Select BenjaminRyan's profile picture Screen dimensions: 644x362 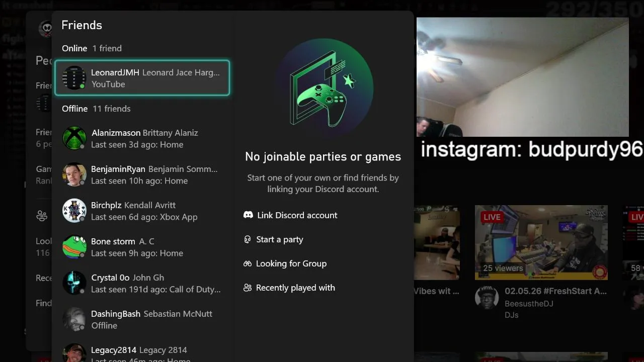[74, 174]
